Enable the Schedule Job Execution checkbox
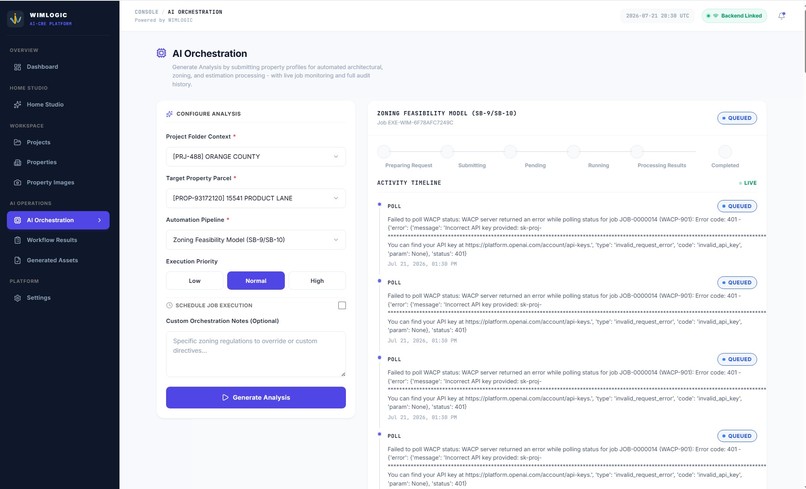This screenshot has width=806, height=489. point(342,305)
